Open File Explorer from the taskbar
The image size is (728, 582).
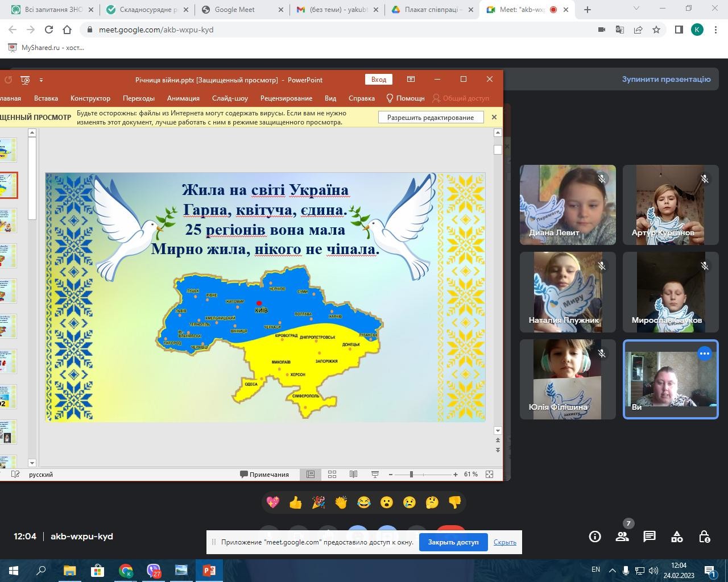(x=69, y=570)
